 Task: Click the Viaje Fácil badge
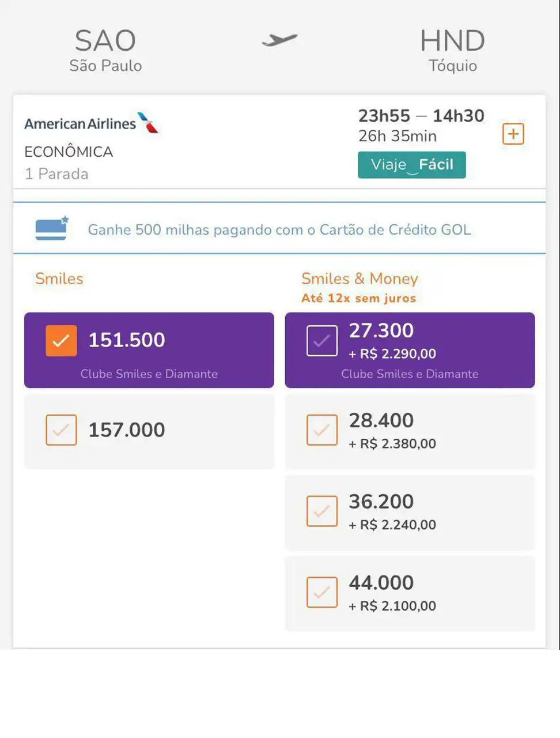pos(411,165)
